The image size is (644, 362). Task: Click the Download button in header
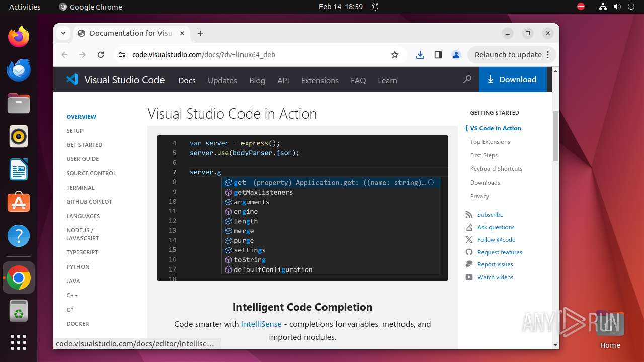tap(513, 79)
